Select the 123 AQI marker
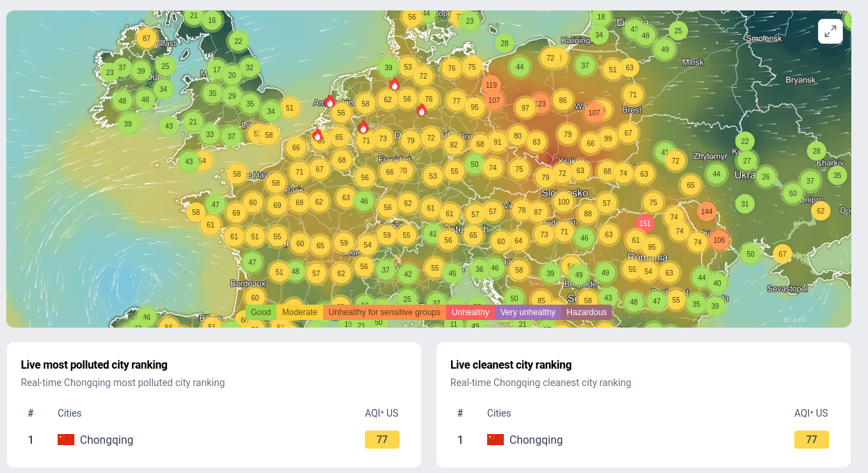This screenshot has height=473, width=868. [540, 104]
